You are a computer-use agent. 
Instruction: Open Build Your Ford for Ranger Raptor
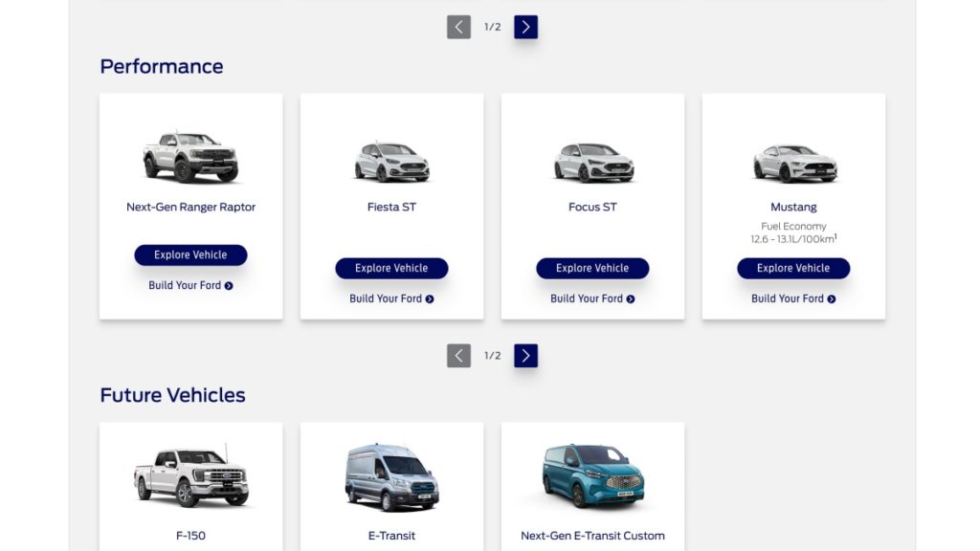190,285
